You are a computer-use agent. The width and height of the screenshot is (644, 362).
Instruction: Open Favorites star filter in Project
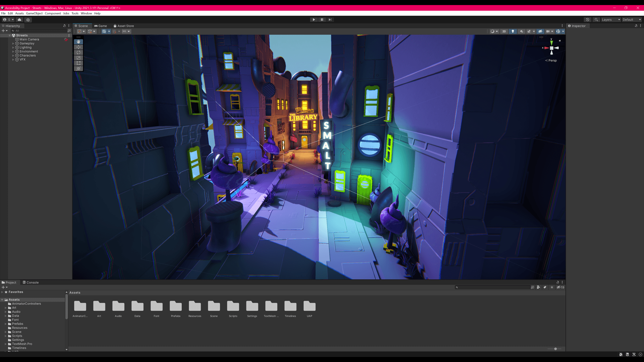point(552,287)
